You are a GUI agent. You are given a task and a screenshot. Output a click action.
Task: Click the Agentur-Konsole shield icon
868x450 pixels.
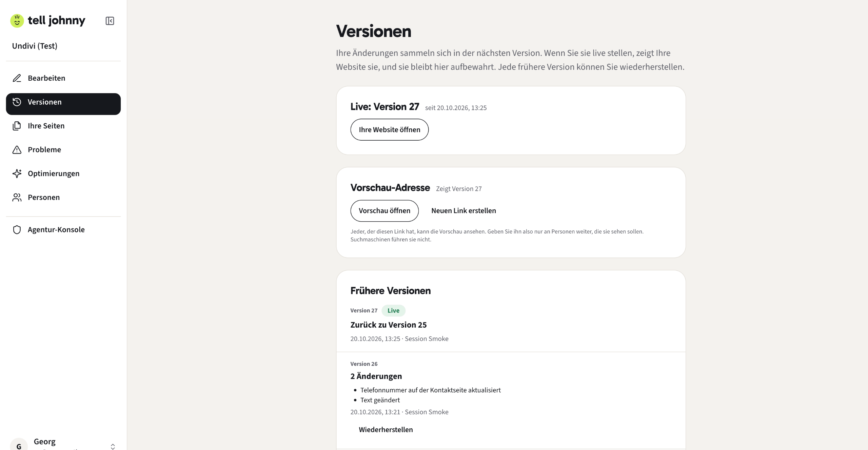[x=17, y=229]
